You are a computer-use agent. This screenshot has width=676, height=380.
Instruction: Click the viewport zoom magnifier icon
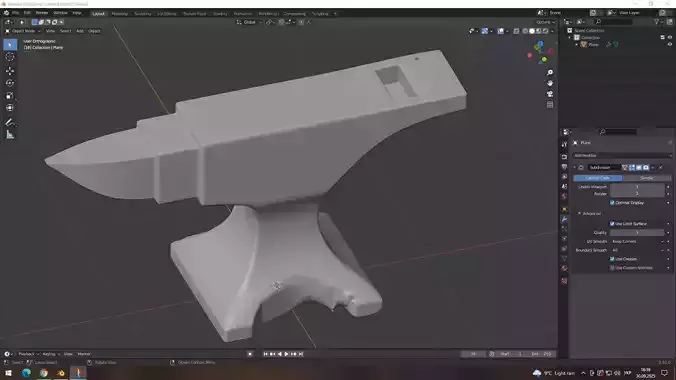click(x=550, y=72)
